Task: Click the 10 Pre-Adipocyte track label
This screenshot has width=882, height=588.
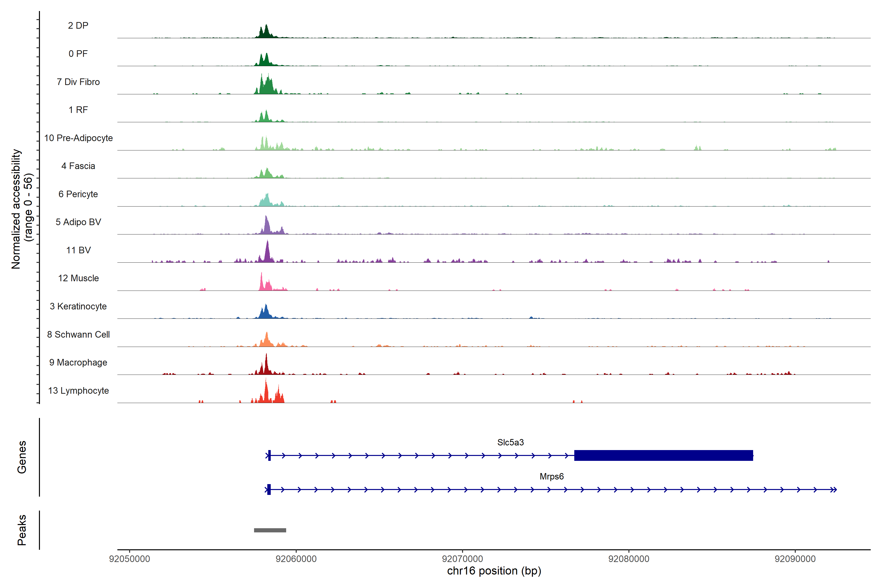Action: point(78,138)
